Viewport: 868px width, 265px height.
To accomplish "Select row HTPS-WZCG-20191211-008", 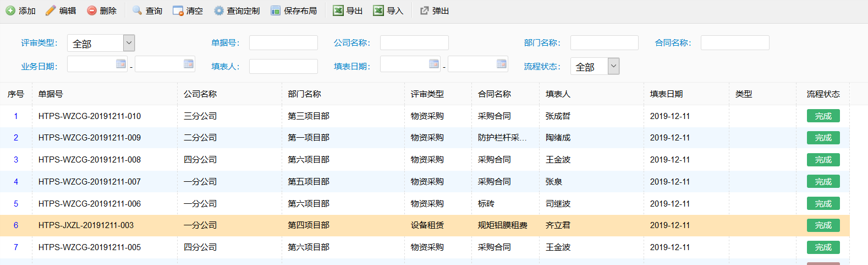I will (x=425, y=160).
